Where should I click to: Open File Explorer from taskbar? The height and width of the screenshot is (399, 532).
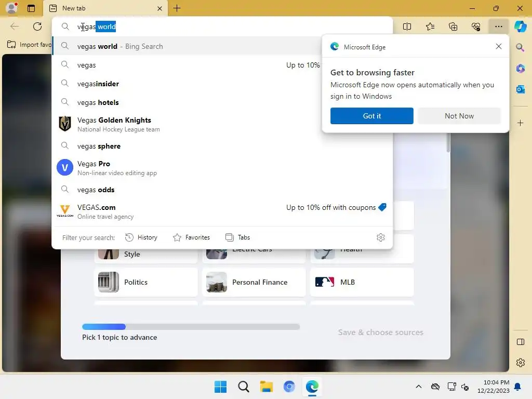pos(267,387)
